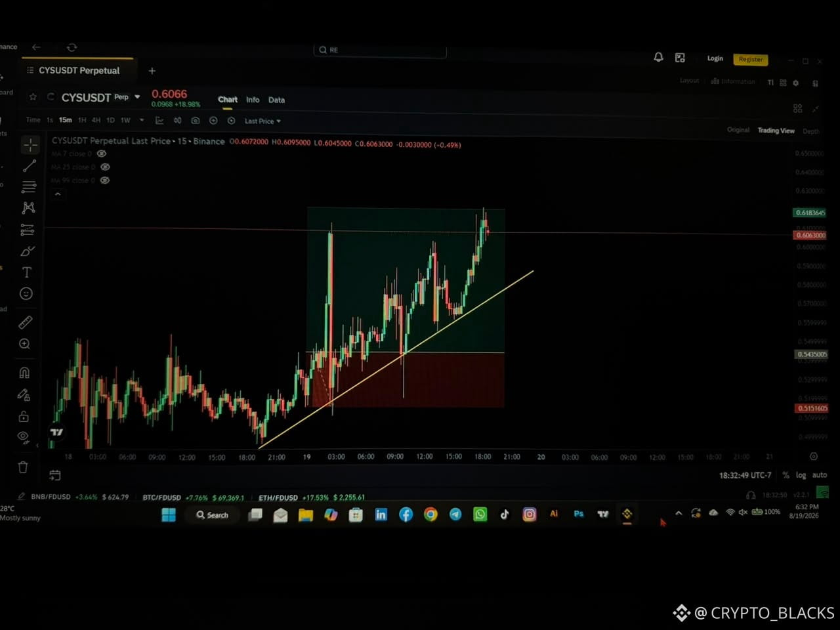The width and height of the screenshot is (840, 630).
Task: Open the time axis settings gear
Action: [x=814, y=456]
